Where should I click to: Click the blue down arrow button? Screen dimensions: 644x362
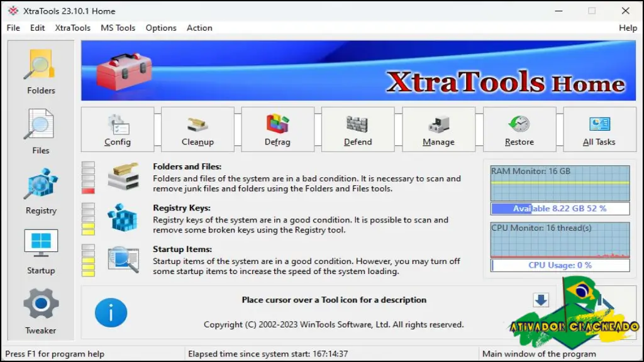point(541,300)
